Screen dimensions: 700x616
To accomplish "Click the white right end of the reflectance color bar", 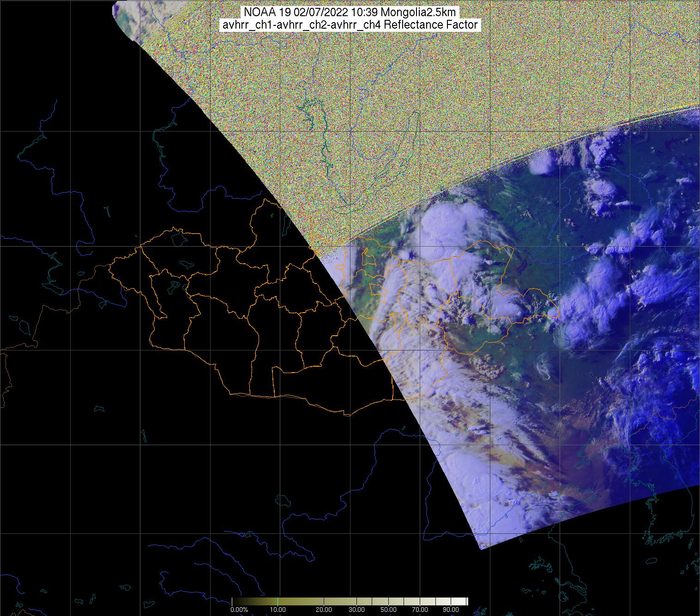I will coord(464,601).
